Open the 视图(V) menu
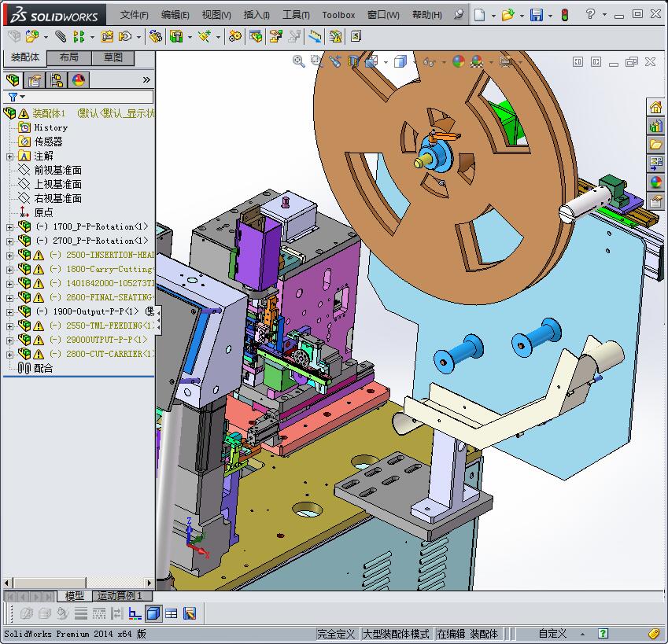668x644 pixels. pos(216,15)
